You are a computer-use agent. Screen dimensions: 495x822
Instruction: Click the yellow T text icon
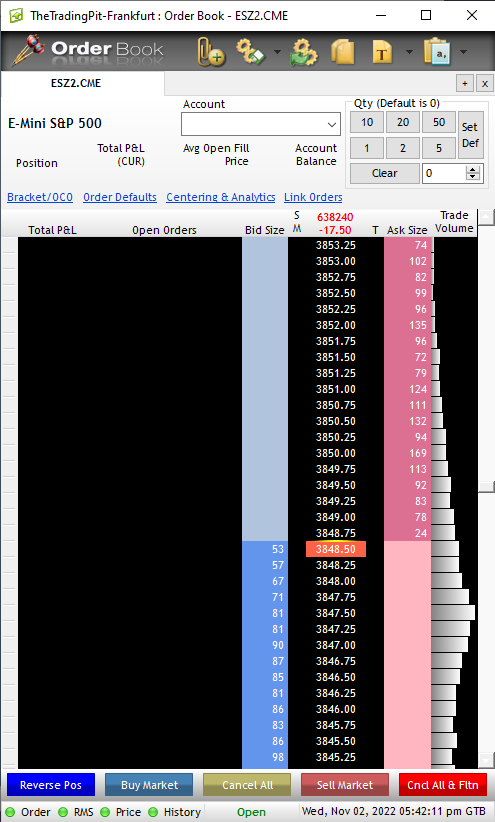click(382, 52)
